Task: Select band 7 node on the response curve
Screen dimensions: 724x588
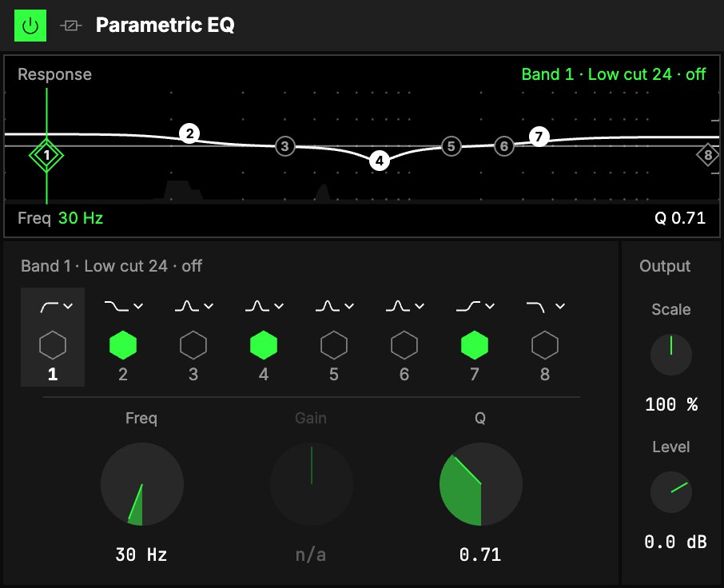Action: click(539, 137)
